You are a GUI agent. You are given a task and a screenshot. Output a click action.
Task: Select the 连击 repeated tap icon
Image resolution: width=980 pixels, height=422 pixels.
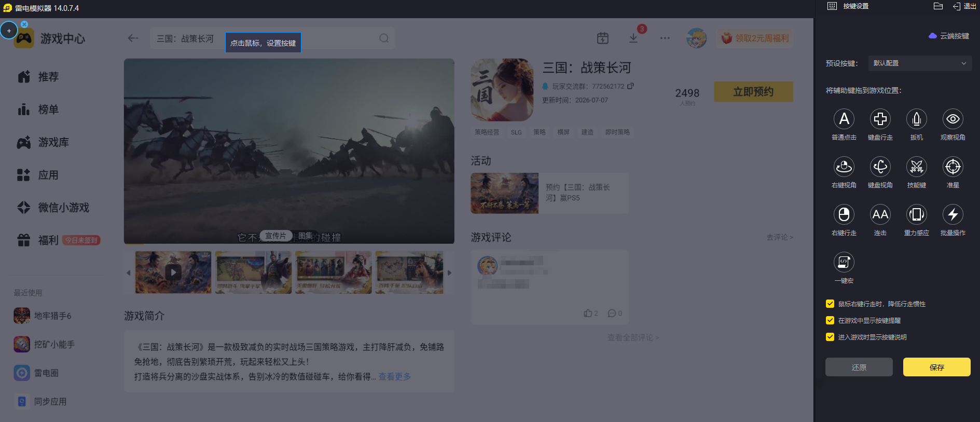(880, 214)
